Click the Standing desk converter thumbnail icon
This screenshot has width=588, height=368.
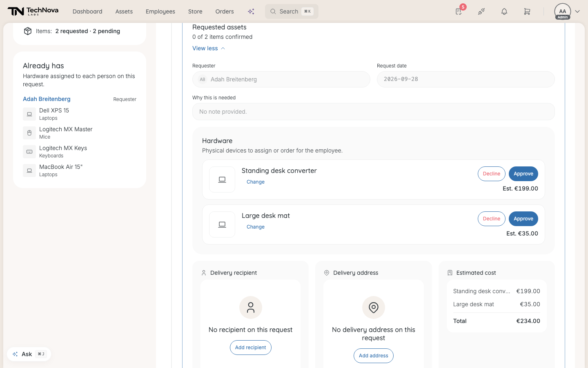click(x=222, y=180)
